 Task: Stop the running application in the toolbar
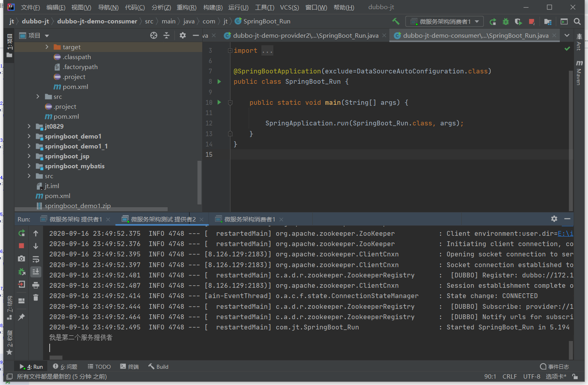[x=532, y=21]
